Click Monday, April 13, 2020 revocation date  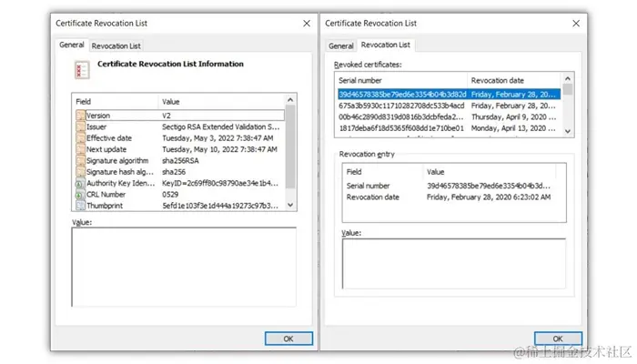point(513,128)
